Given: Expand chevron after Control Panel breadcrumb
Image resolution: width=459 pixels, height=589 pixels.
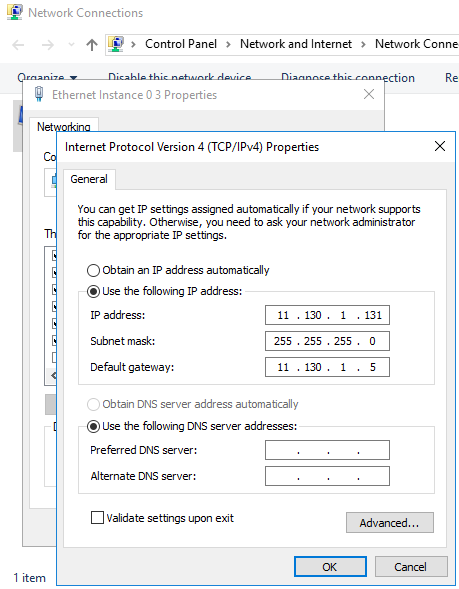Looking at the screenshot, I should tap(228, 44).
